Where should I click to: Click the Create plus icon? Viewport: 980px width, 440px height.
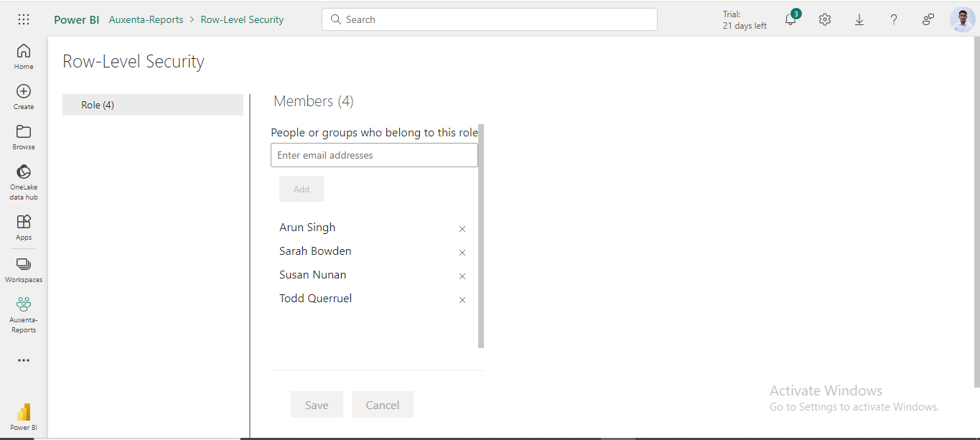tap(24, 96)
